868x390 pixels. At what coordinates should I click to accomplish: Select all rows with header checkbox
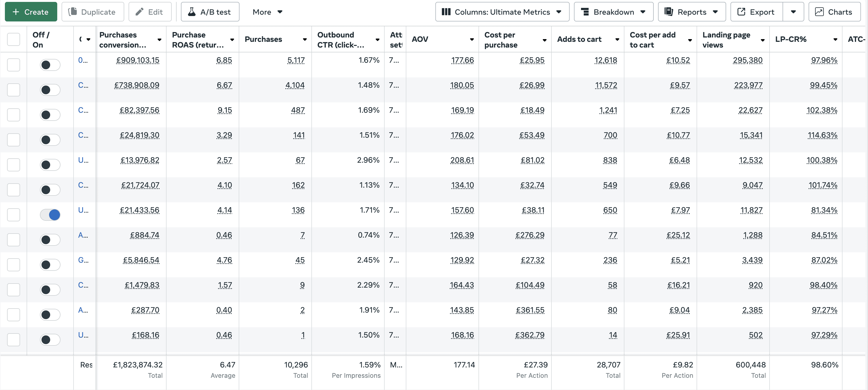point(14,39)
